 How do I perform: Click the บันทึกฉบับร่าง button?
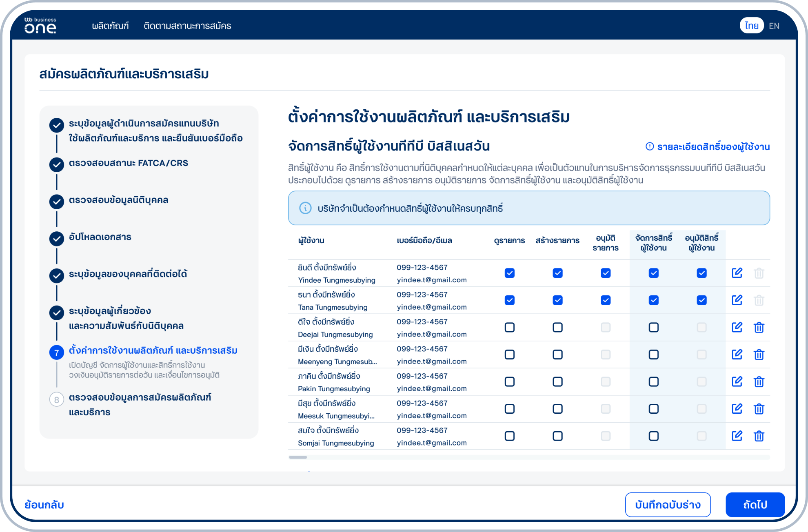pos(668,505)
